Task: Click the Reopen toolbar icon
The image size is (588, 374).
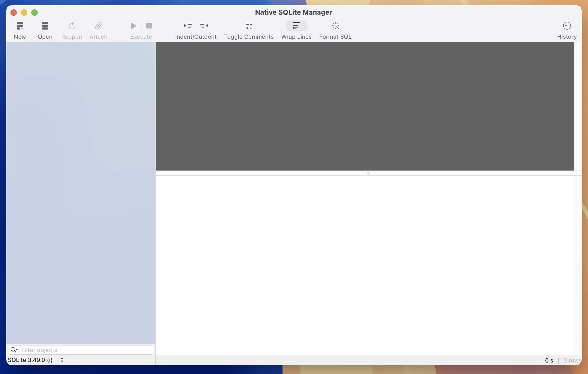Action: [x=72, y=26]
